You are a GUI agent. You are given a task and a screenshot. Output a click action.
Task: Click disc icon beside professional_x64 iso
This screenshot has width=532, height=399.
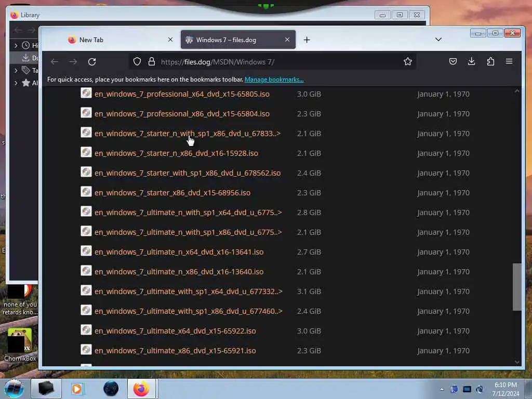pos(86,93)
